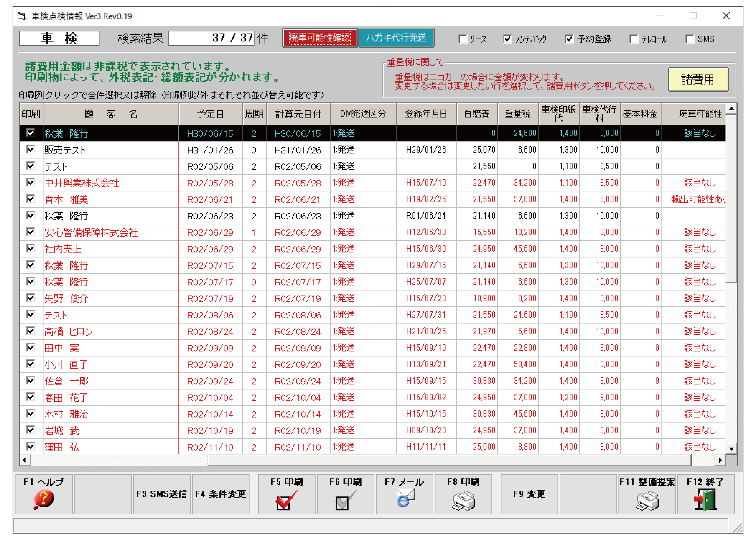
Task: Uncheck print box for 青木 雅美 row
Action: pyautogui.click(x=31, y=199)
